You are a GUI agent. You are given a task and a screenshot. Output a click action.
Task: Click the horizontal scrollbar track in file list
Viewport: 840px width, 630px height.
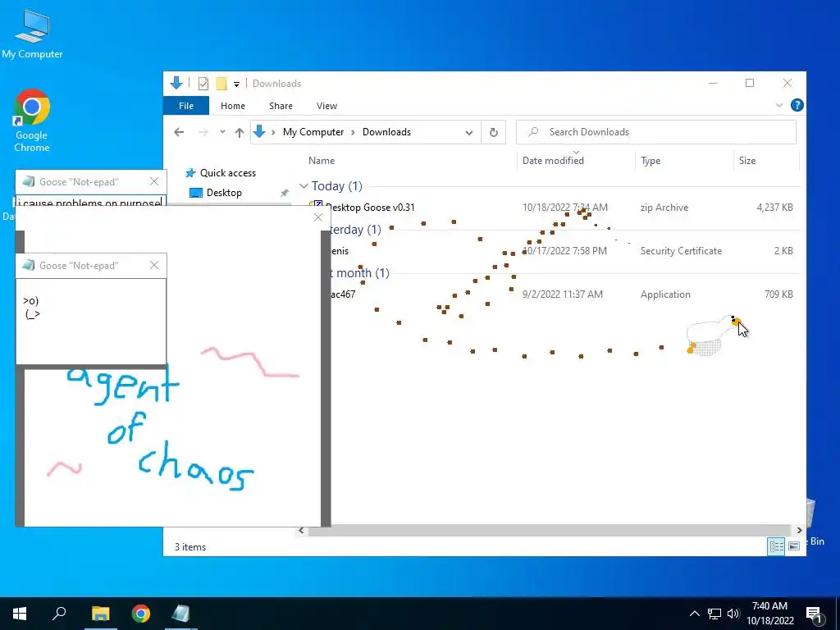[550, 531]
